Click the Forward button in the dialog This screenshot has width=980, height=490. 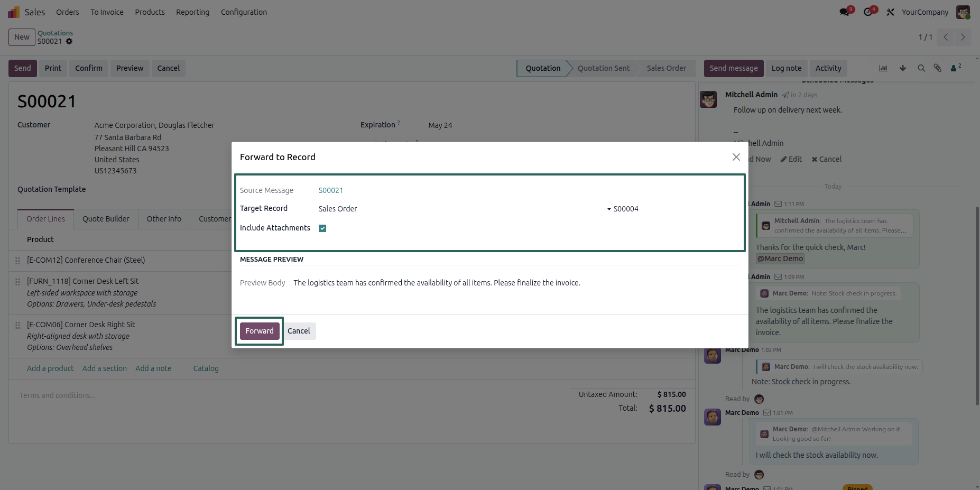(x=260, y=331)
